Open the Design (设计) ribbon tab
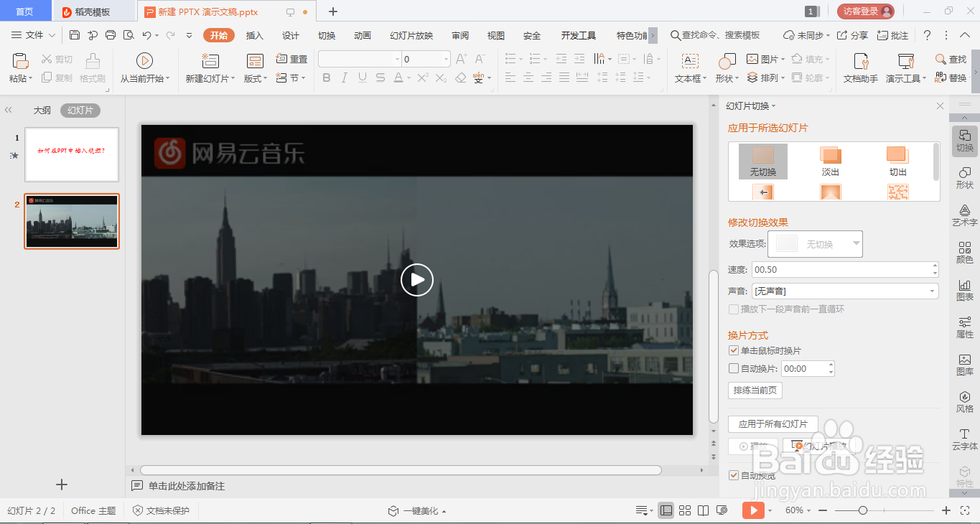This screenshot has height=524, width=980. coord(291,36)
